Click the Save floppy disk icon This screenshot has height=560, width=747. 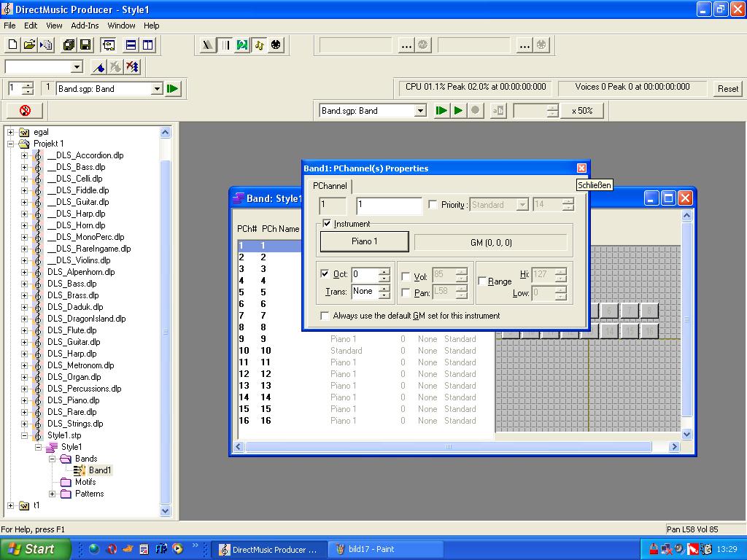pos(85,45)
